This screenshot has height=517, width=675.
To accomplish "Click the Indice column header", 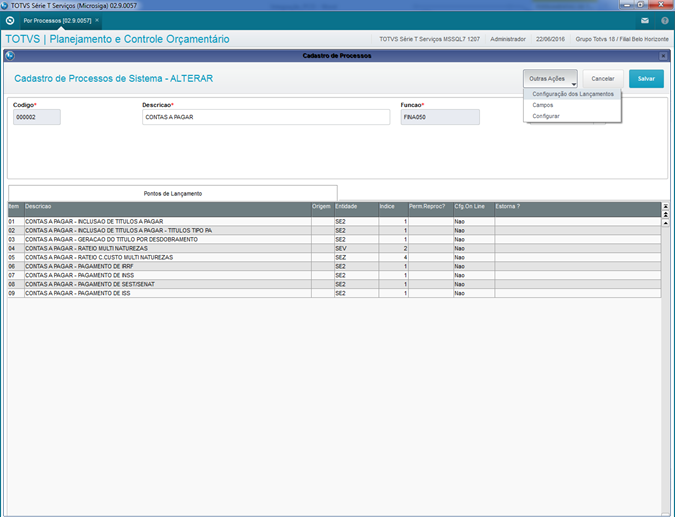I will tap(393, 210).
